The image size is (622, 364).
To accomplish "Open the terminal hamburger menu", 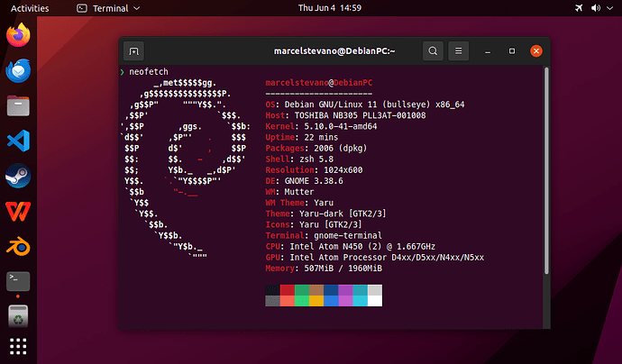I will click(x=458, y=51).
